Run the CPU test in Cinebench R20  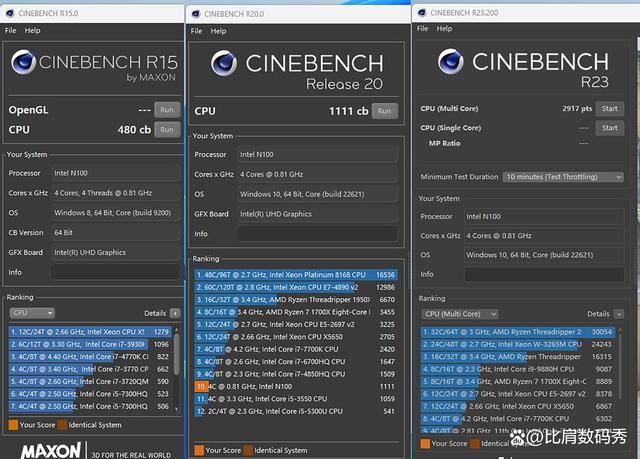pyautogui.click(x=384, y=111)
